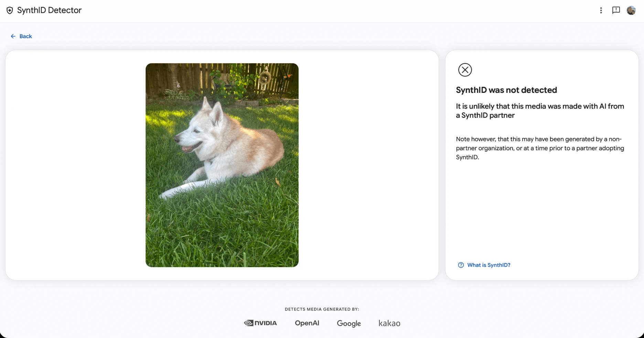Click 'DETECTS MEDIA GENERATED BY:' label
Screen dimensions: 644x338
(322, 309)
